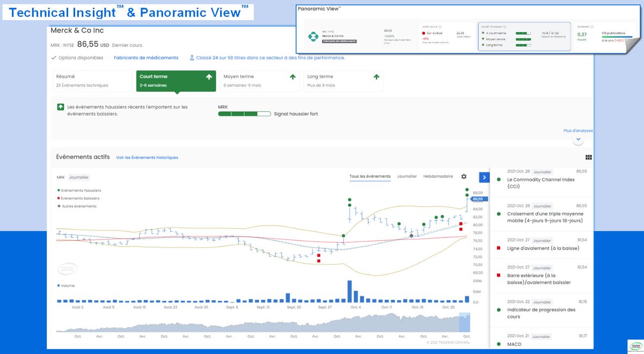Open Voir les Événements historiques link
Viewport: 644px width, 354px height.
click(147, 157)
